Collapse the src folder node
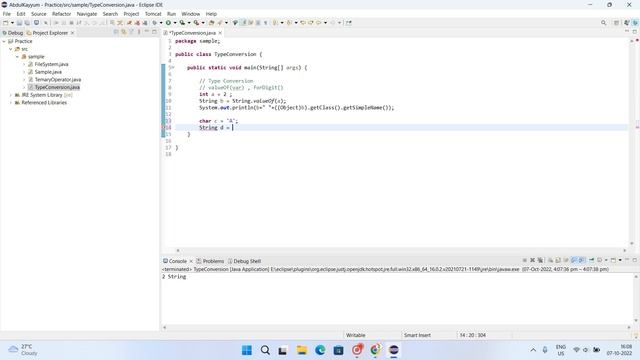Screen dimensions: 640x360 coord(11,49)
